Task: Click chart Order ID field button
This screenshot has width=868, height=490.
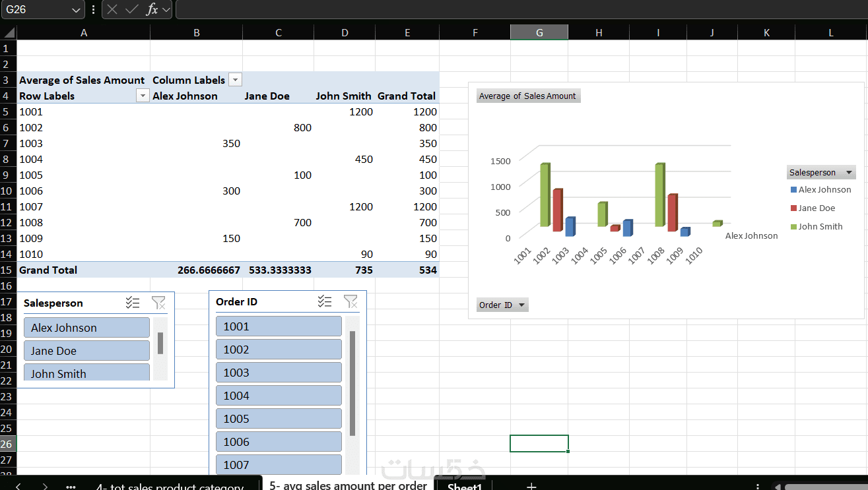Action: click(502, 305)
